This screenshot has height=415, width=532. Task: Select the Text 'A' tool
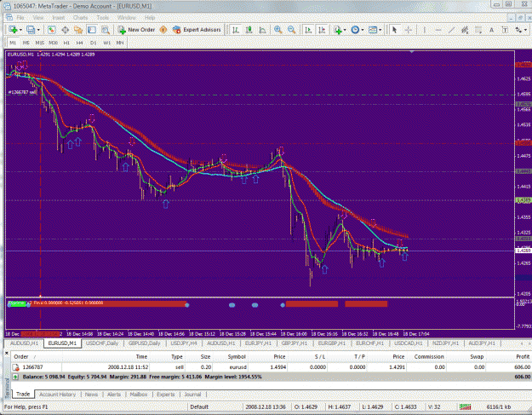pyautogui.click(x=491, y=30)
